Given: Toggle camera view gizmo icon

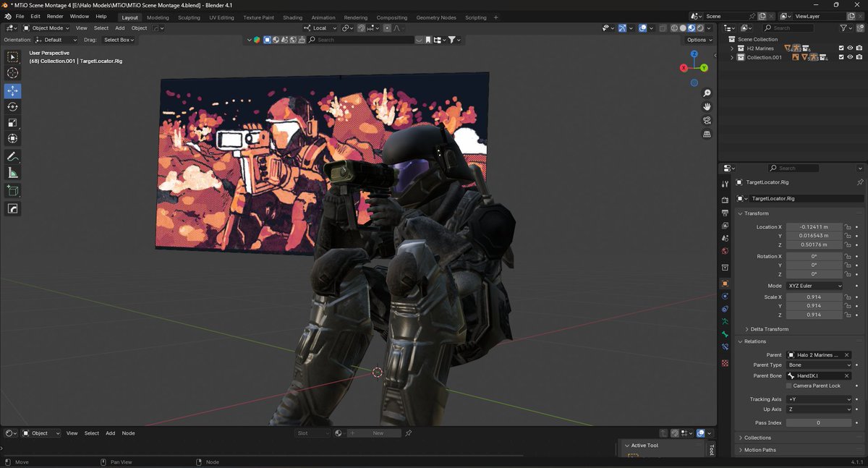Looking at the screenshot, I should click(x=707, y=120).
